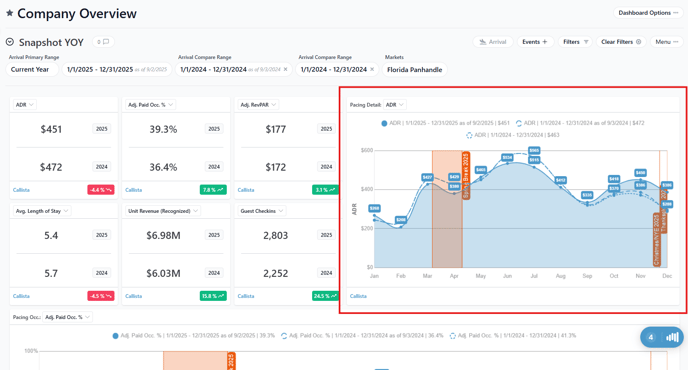Open the Current Year range dropdown

click(32, 69)
